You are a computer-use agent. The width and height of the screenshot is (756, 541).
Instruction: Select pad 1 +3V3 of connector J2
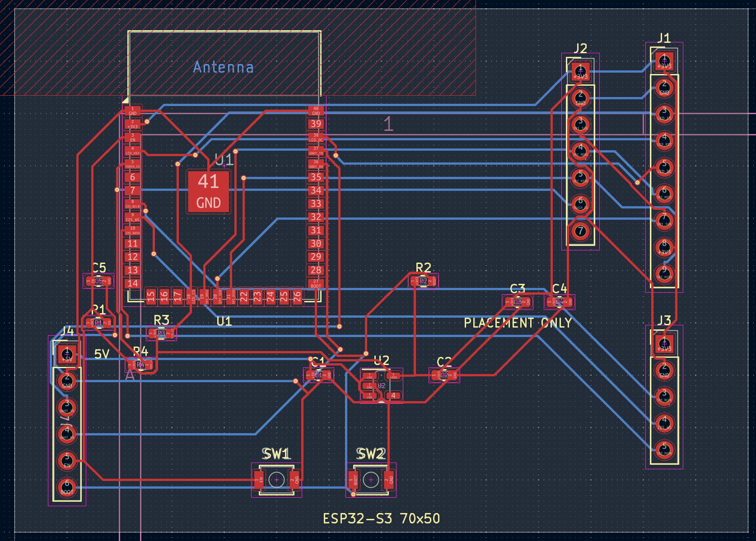click(x=580, y=71)
